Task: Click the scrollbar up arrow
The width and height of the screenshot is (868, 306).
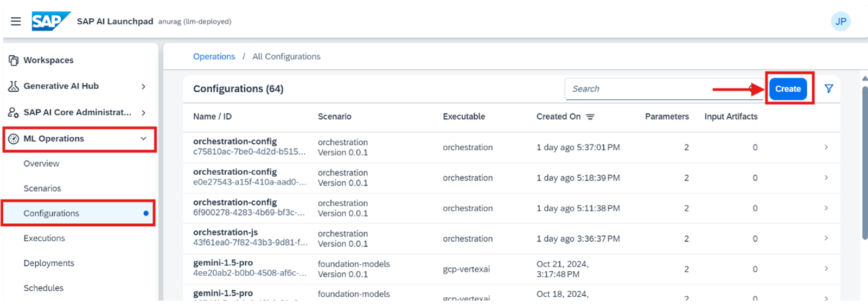Action: [865, 79]
